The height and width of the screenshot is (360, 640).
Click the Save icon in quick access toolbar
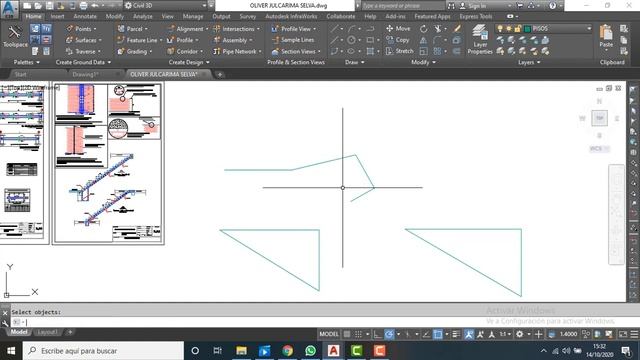[x=49, y=6]
